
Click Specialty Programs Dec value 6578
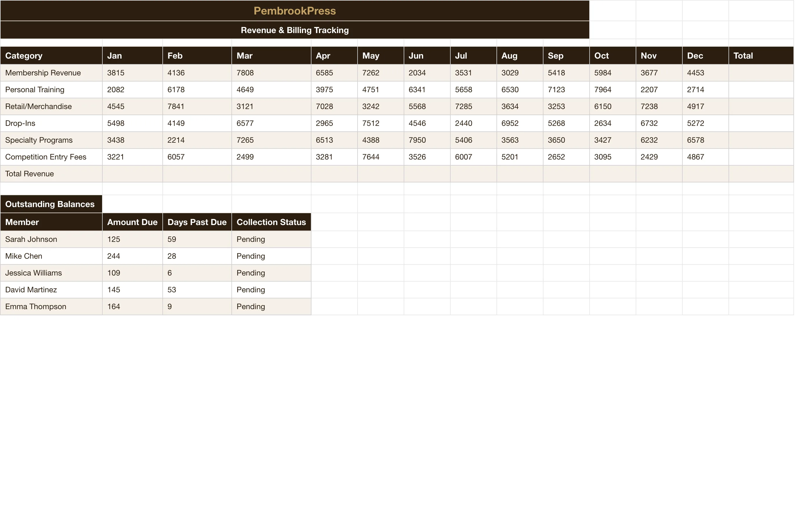click(706, 140)
